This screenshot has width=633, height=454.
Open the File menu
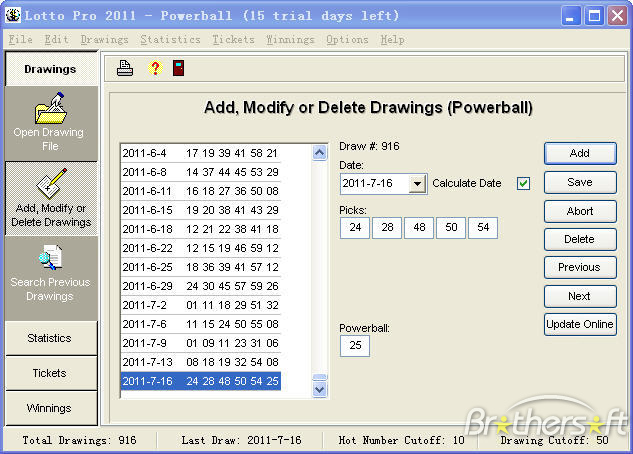pos(21,40)
